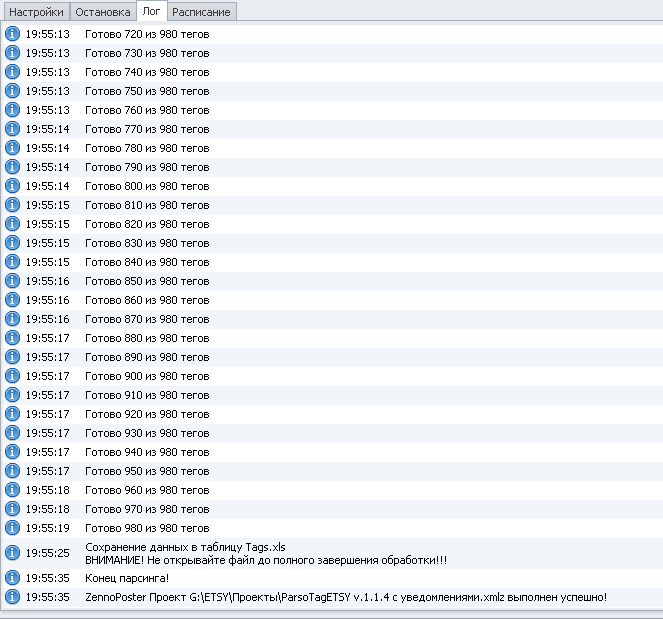The image size is (663, 619).
Task: Click timestamp of 'Конец парсинга!' entry
Action: pyautogui.click(x=47, y=578)
